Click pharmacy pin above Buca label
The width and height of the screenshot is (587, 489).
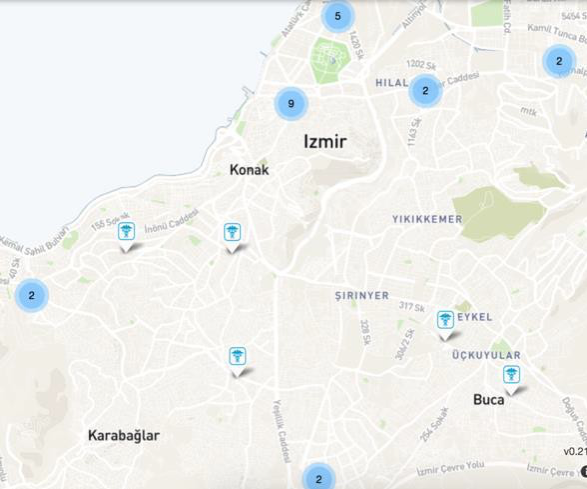pyautogui.click(x=511, y=380)
